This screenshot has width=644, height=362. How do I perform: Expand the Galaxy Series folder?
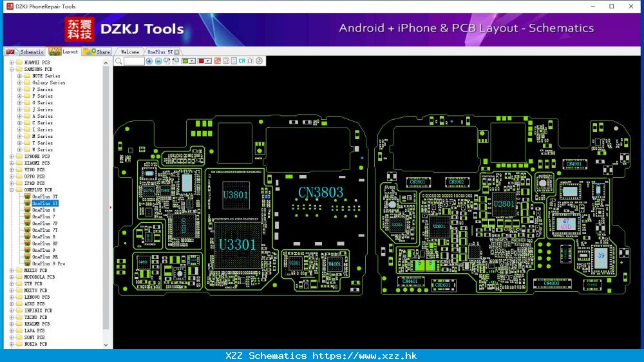19,82
